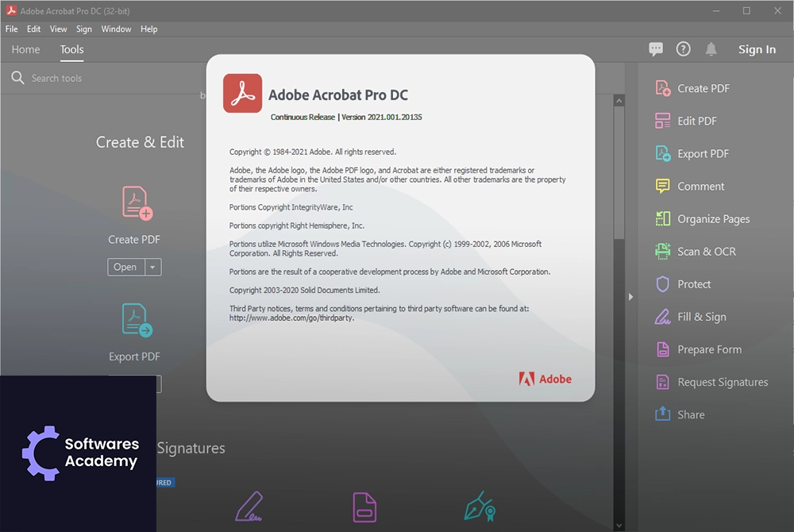Click Prepare Form icon in right panel

click(663, 349)
